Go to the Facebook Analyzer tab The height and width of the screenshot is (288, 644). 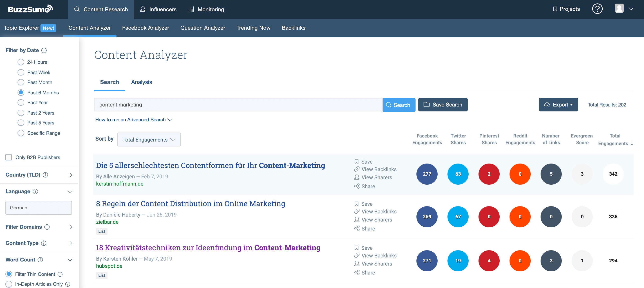tap(145, 28)
